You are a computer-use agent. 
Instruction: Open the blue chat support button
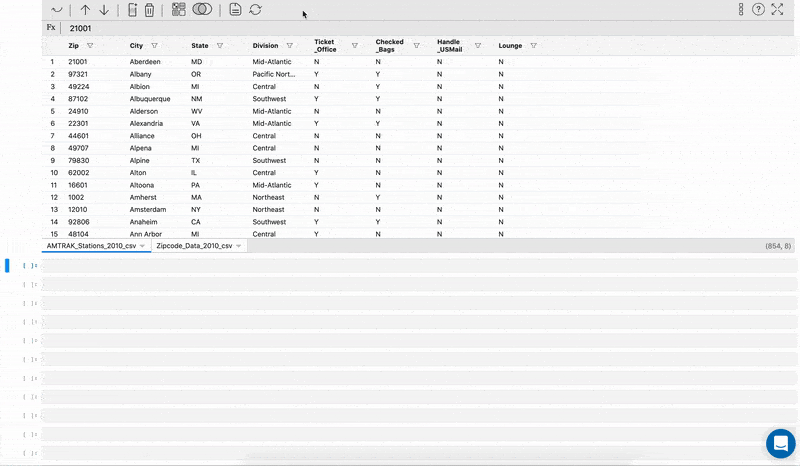tap(779, 443)
